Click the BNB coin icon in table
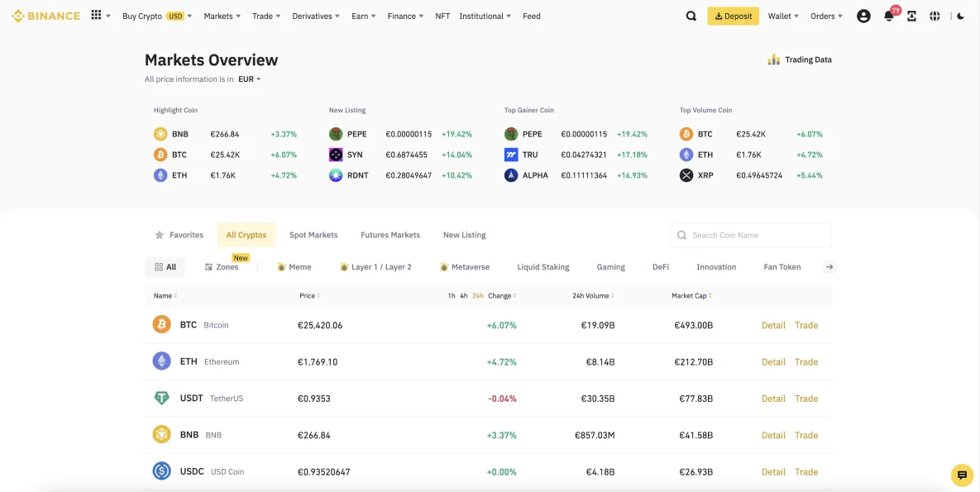Screen dimensions: 980x492 [162, 434]
